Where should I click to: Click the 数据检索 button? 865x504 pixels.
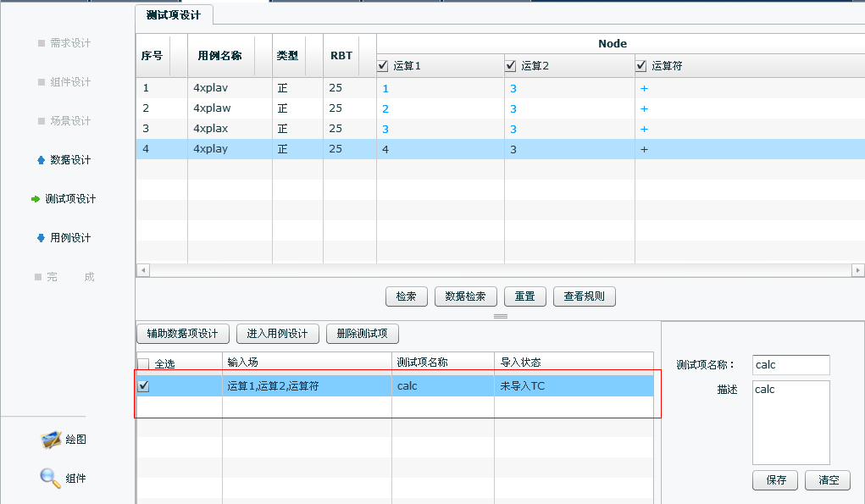(465, 296)
